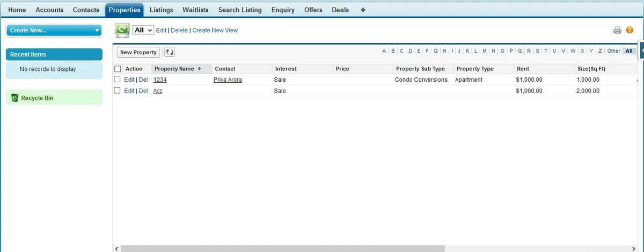Viewport: 644px width, 252px height.
Task: Delete the 1234 property record
Action: [x=143, y=80]
